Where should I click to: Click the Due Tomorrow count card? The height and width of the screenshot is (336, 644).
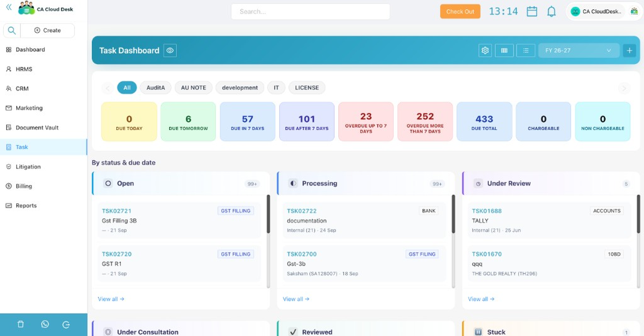188,122
